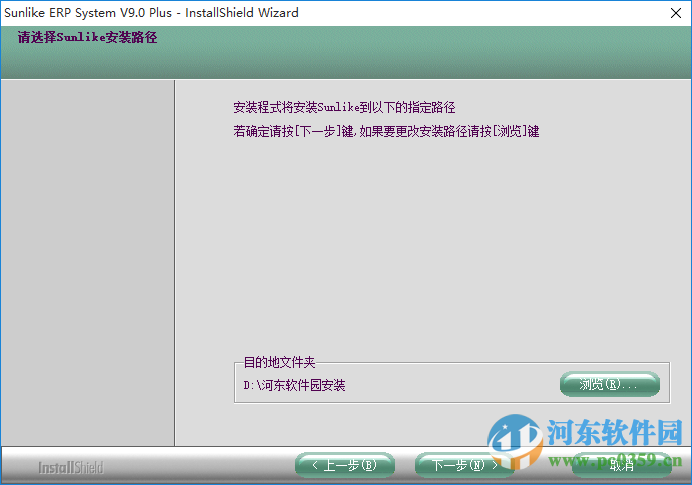Proceed with 下一步(N) button
The height and width of the screenshot is (485, 692).
464,465
